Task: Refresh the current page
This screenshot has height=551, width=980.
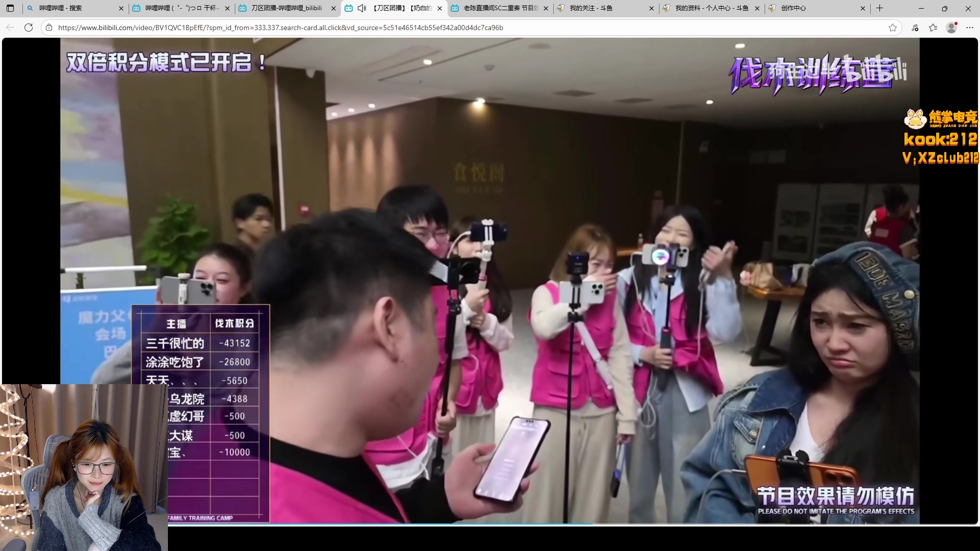Action: [x=29, y=28]
